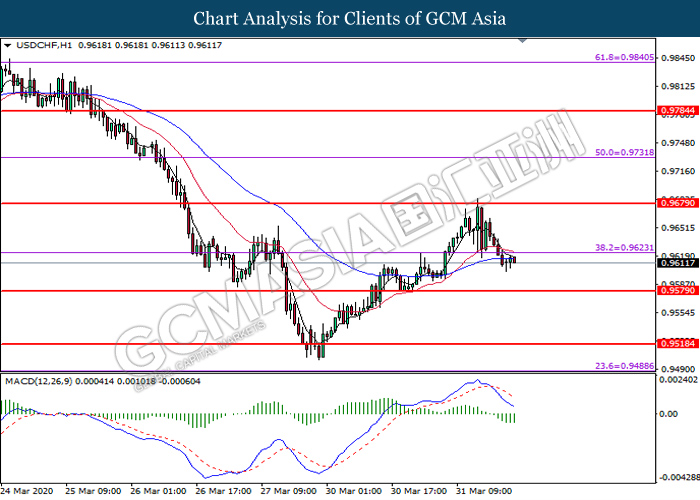The image size is (700, 500).
Task: Click the 38.2=0.96231 Fibonacci level label
Action: (x=624, y=247)
